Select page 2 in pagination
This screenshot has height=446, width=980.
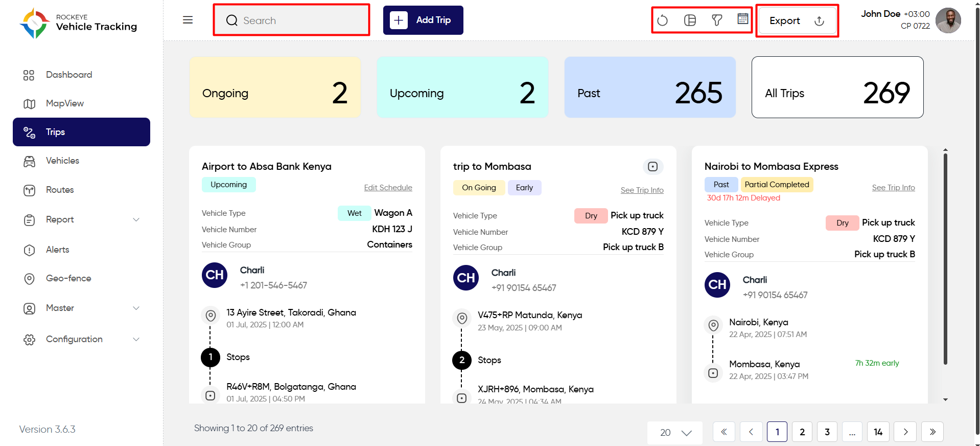coord(802,432)
